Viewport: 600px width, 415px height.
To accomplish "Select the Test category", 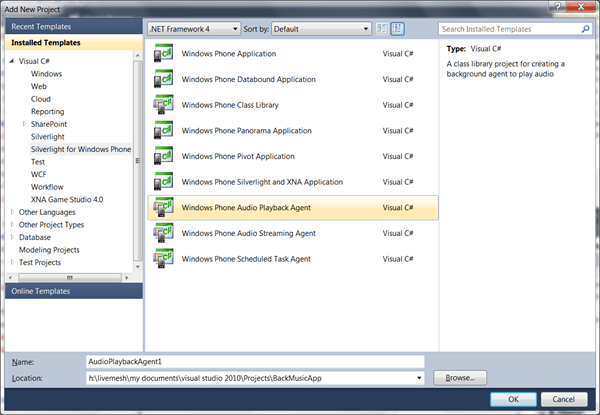I will click(x=38, y=162).
